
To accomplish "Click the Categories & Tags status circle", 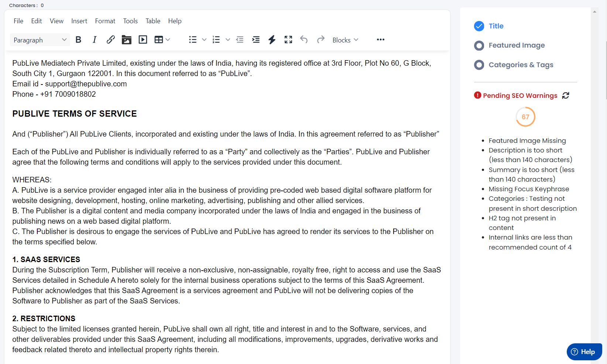I will [x=479, y=65].
